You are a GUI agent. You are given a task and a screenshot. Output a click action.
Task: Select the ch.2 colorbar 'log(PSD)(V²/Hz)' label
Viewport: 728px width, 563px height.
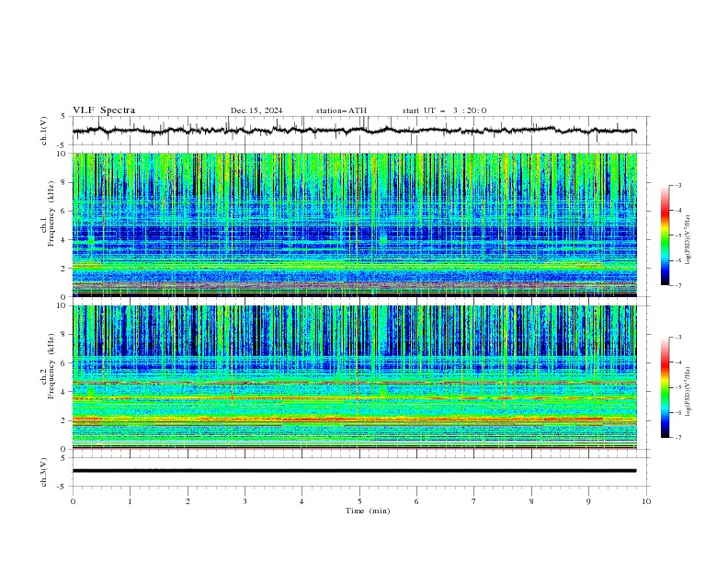coord(688,391)
